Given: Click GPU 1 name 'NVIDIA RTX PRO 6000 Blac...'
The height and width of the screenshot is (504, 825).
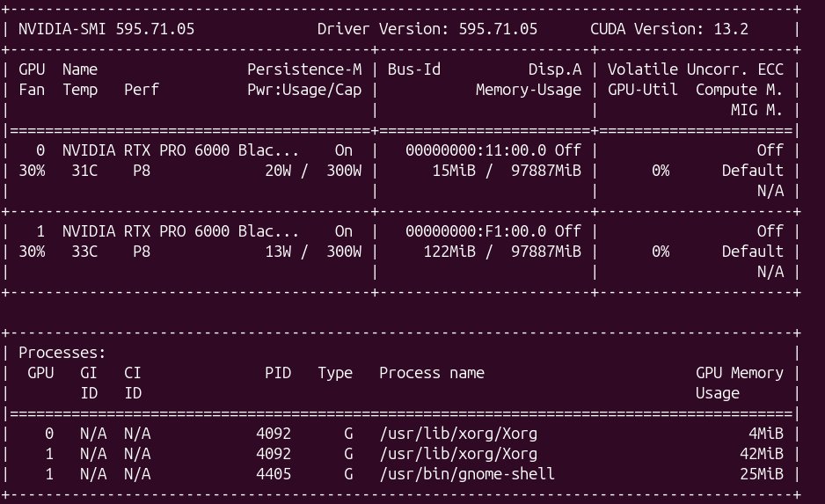Looking at the screenshot, I should tap(180, 231).
